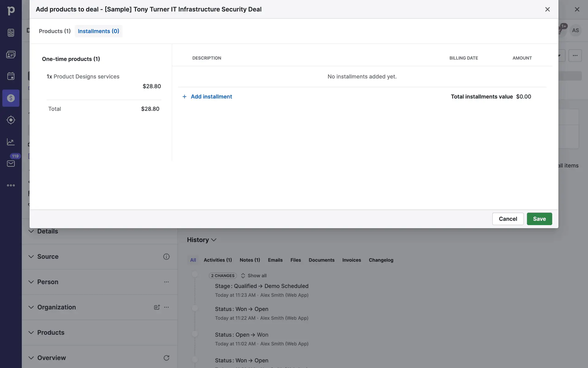Screen dimensions: 588x368
Task: Click the Cancel button
Action: tap(508, 219)
